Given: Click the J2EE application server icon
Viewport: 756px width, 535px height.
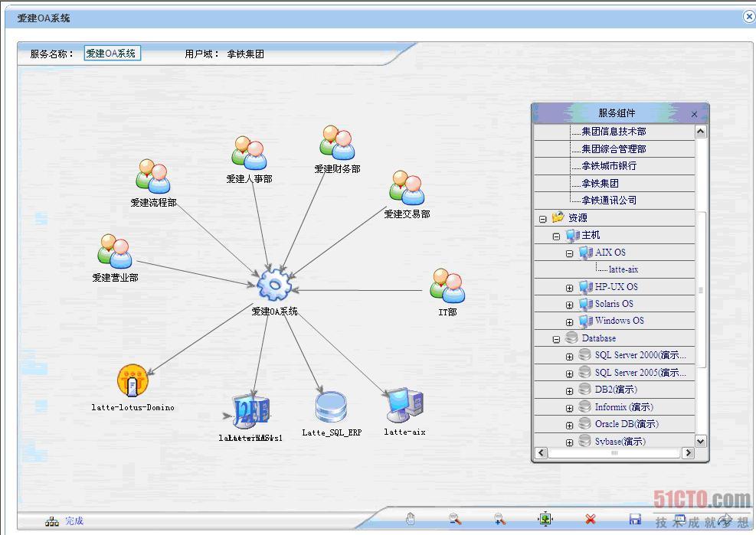Looking at the screenshot, I should click(x=250, y=411).
